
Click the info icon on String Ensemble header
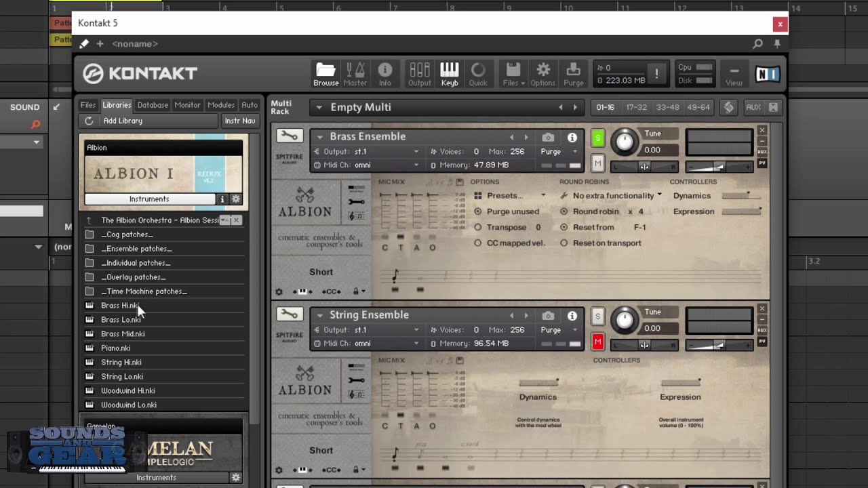[572, 316]
